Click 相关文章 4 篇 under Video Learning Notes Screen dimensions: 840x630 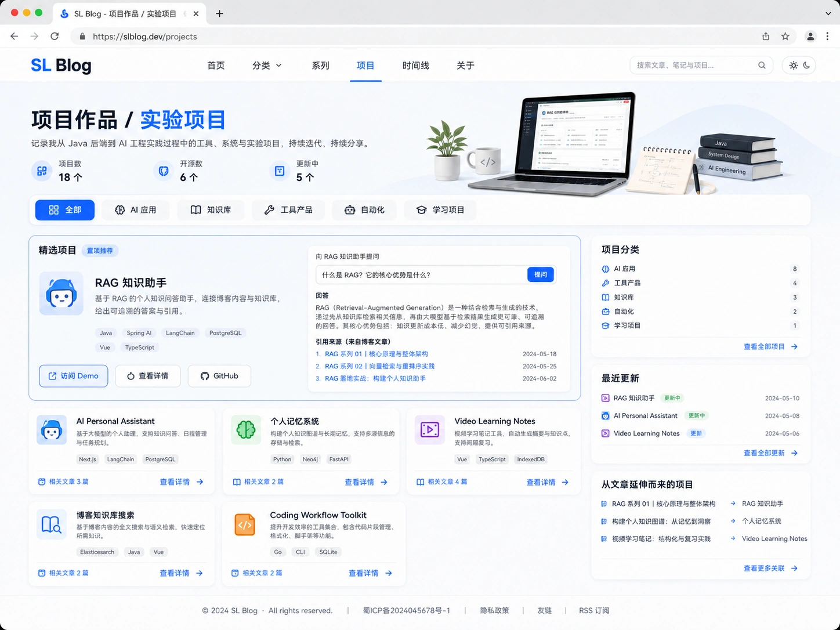tap(442, 482)
